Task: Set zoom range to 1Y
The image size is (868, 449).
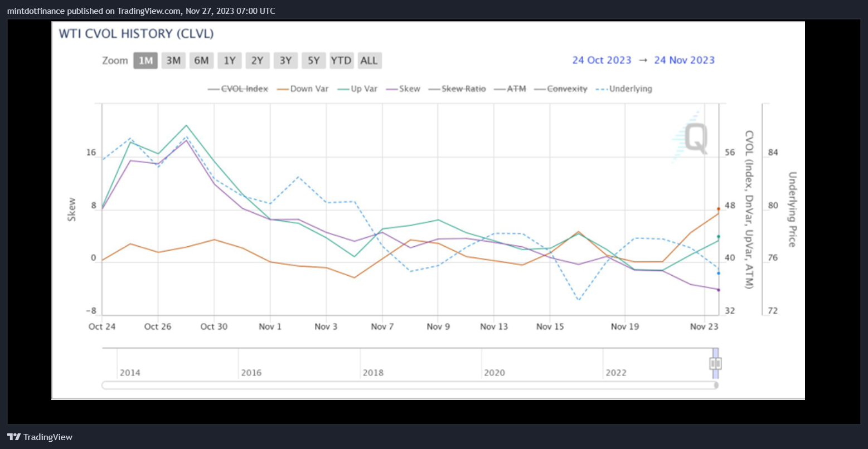Action: pos(230,61)
